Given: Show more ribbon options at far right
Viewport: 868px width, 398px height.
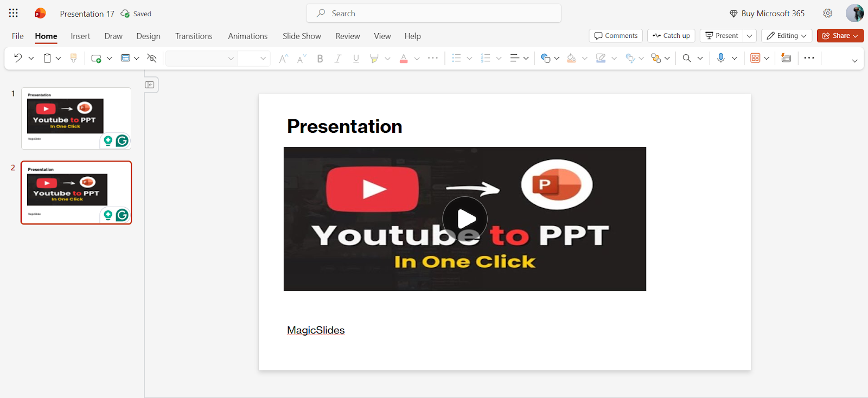Looking at the screenshot, I should [x=809, y=58].
